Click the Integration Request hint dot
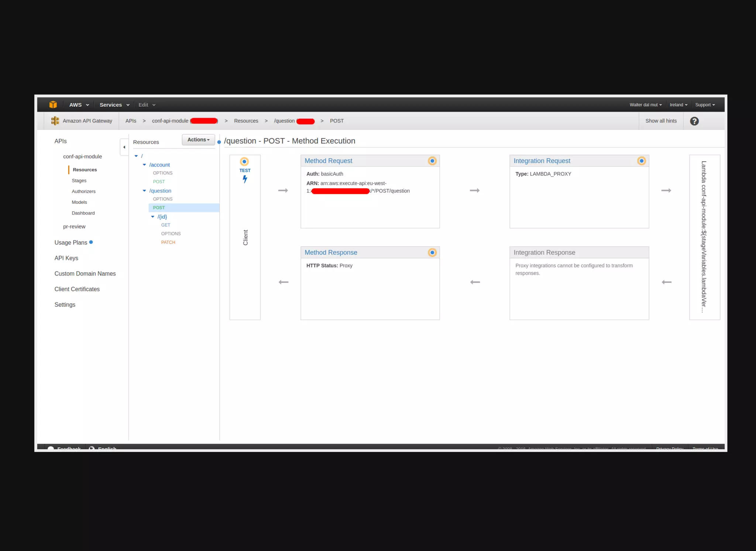756x551 pixels. pos(641,161)
